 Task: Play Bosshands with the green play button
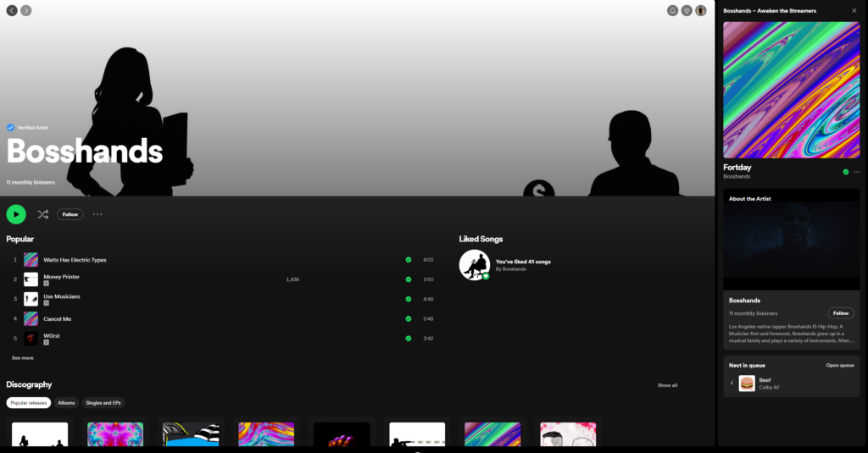point(16,214)
